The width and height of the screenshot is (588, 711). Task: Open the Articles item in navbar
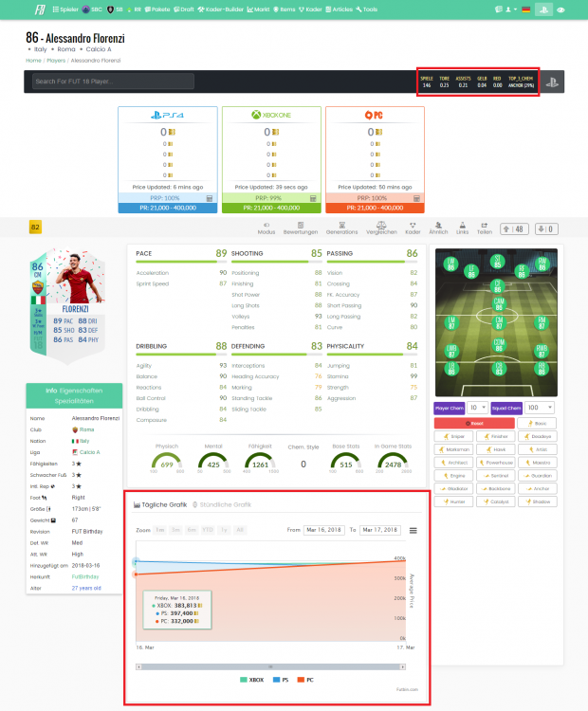[x=339, y=9]
